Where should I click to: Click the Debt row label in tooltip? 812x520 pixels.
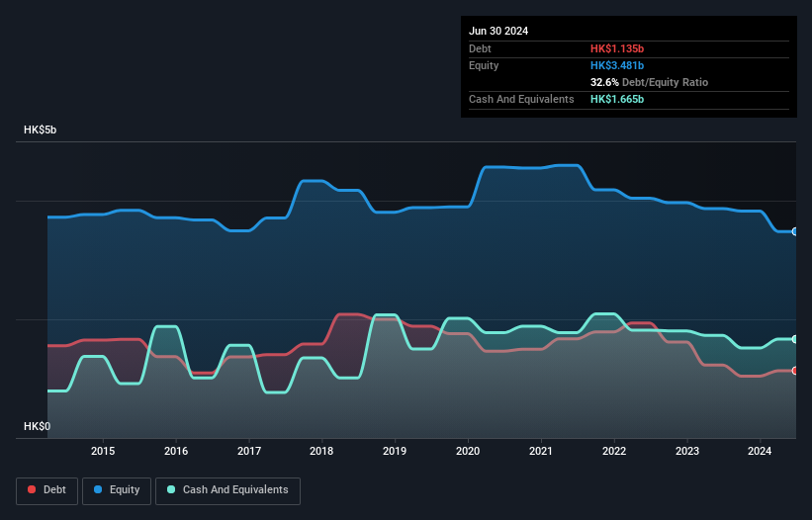pyautogui.click(x=480, y=48)
